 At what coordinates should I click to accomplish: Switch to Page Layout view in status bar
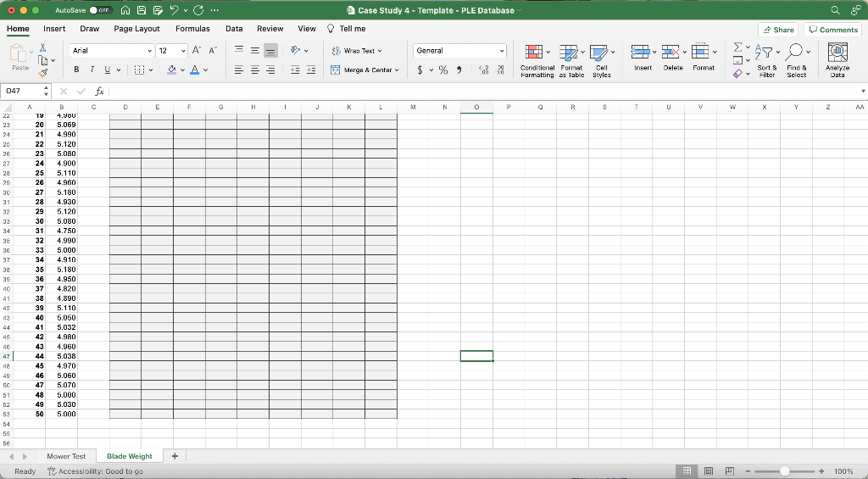(708, 471)
